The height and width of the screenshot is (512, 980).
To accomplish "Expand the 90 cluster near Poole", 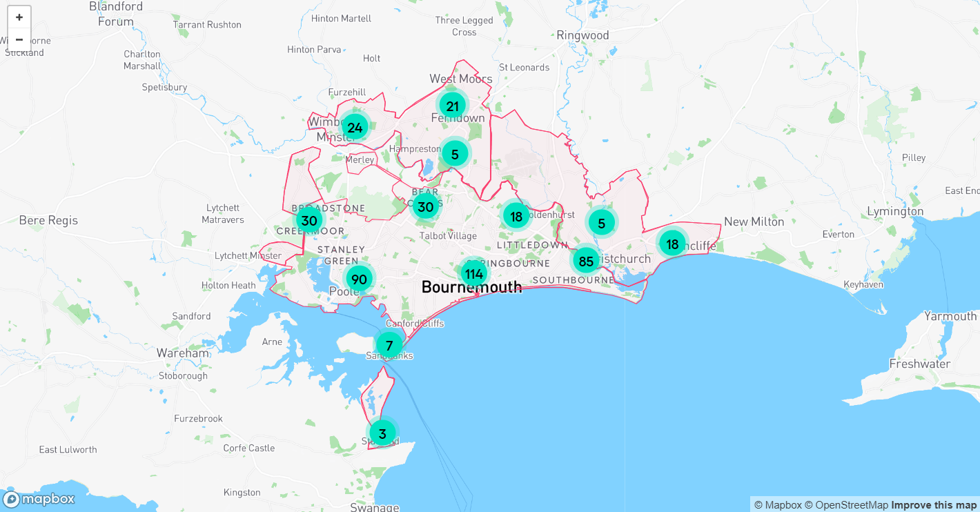I will [x=359, y=279].
